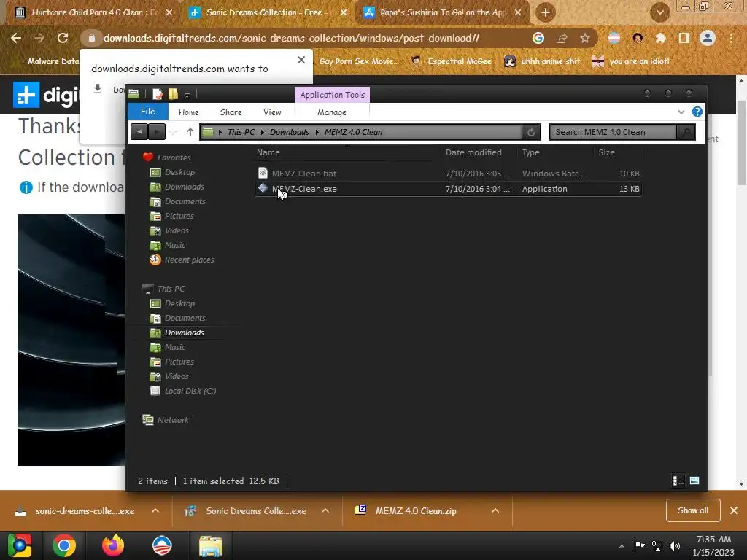Switch to the Sonic Dreams Collection tab
Image resolution: width=747 pixels, height=560 pixels.
(x=268, y=12)
